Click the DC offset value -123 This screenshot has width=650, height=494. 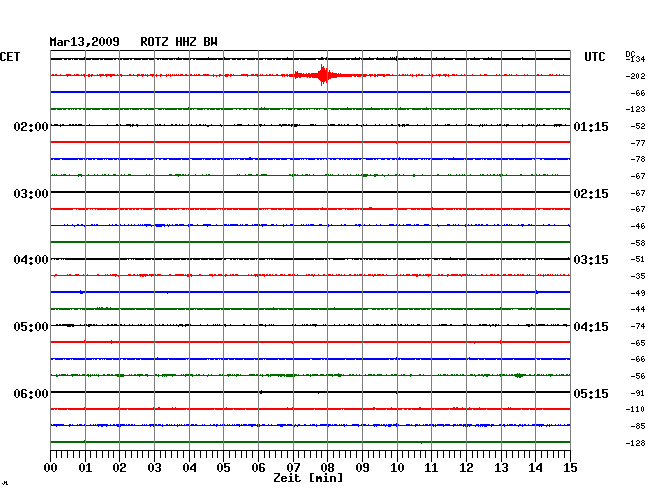click(x=635, y=109)
